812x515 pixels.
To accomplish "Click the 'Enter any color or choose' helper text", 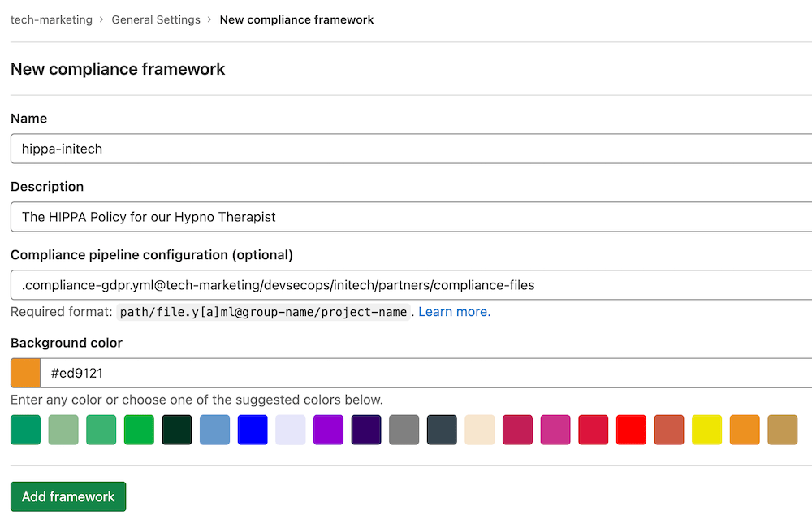I will pos(197,400).
